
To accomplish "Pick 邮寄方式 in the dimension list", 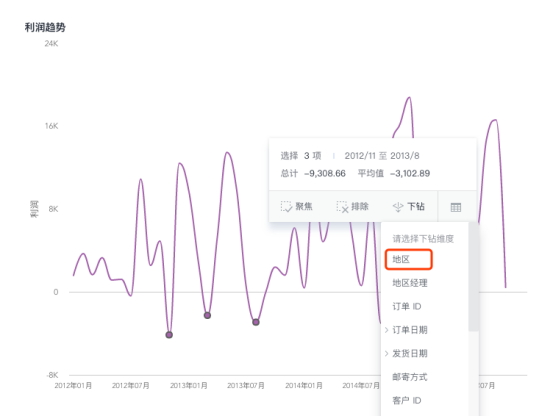I will (410, 377).
